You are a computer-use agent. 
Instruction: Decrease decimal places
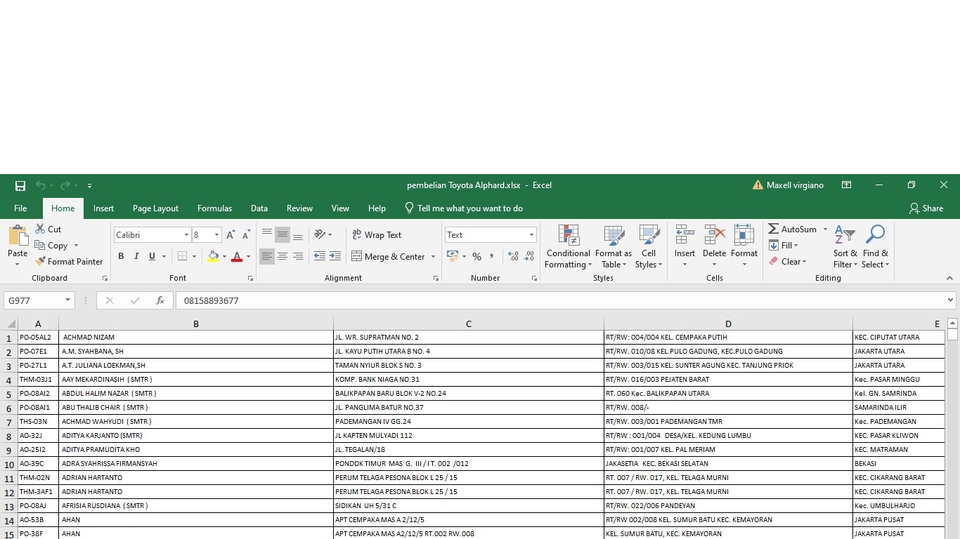pyautogui.click(x=529, y=257)
